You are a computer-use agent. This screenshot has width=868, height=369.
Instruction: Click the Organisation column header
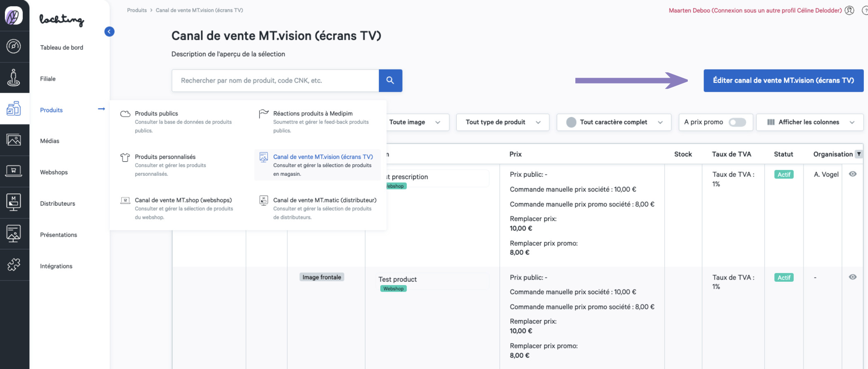coord(833,154)
